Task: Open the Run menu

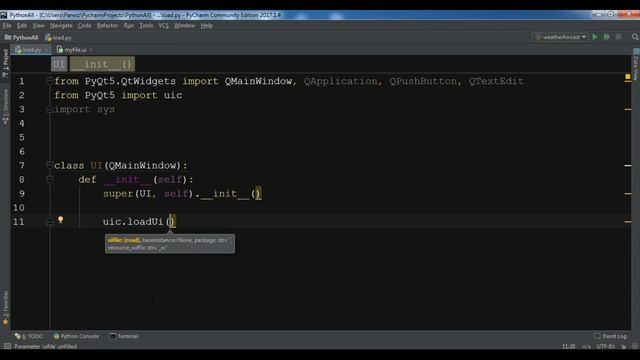Action: click(x=129, y=25)
